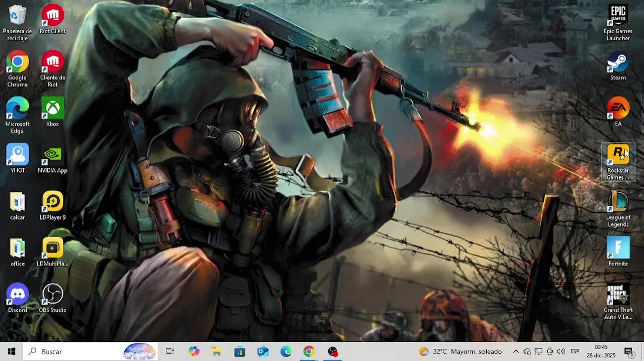Open the Windows Start menu
Image resolution: width=644 pixels, height=361 pixels.
[x=12, y=351]
